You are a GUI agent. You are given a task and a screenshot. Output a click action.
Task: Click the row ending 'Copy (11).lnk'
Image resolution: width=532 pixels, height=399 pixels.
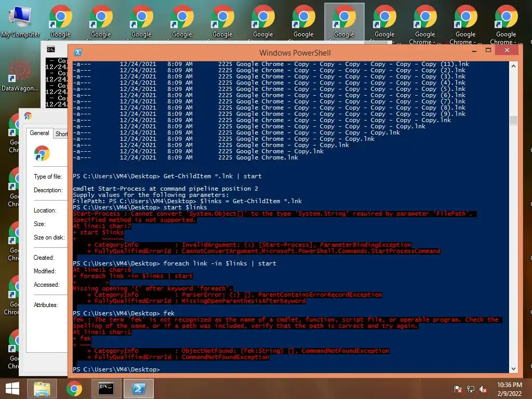[x=271, y=64]
